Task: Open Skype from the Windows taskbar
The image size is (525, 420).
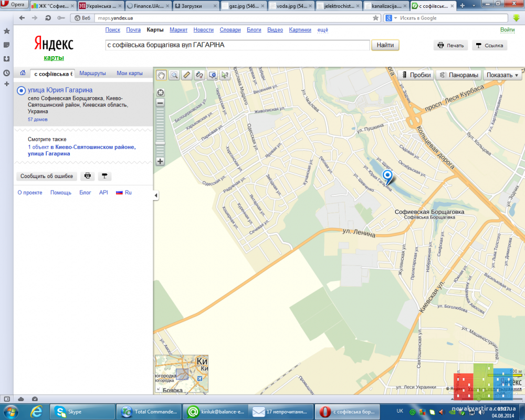Action: tap(82, 412)
